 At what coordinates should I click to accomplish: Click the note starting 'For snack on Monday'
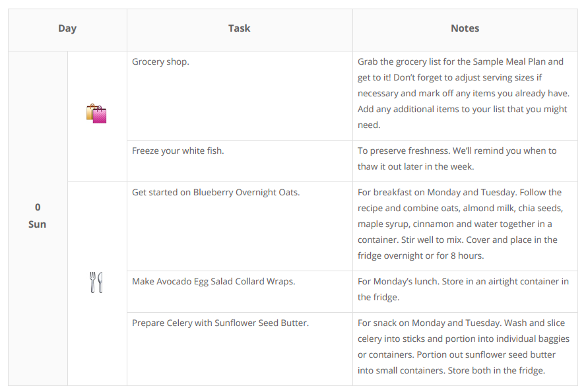[463, 346]
